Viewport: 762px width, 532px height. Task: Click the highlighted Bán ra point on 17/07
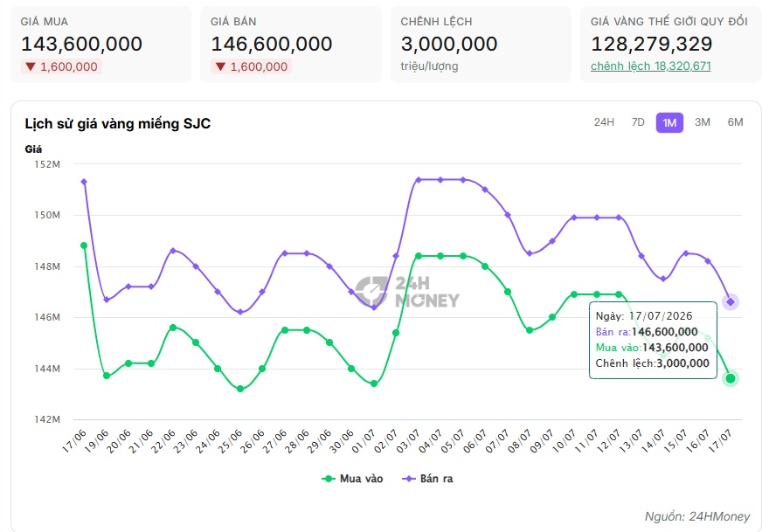point(731,301)
